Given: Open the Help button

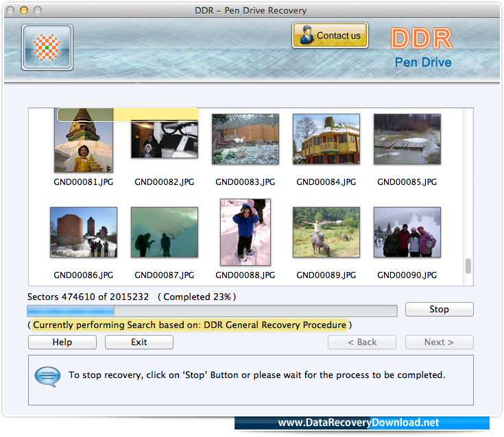Looking at the screenshot, I should tap(62, 342).
